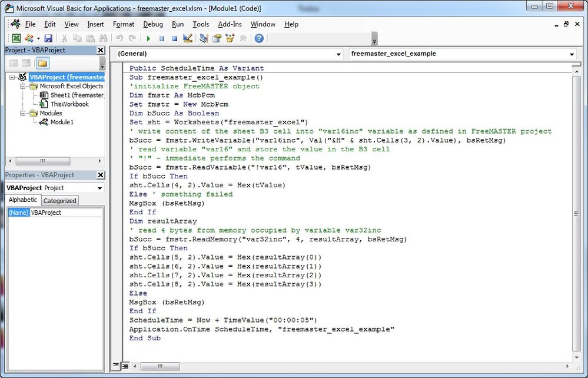Open the Run menu
Image resolution: width=588 pixels, height=378 pixels.
[x=178, y=24]
